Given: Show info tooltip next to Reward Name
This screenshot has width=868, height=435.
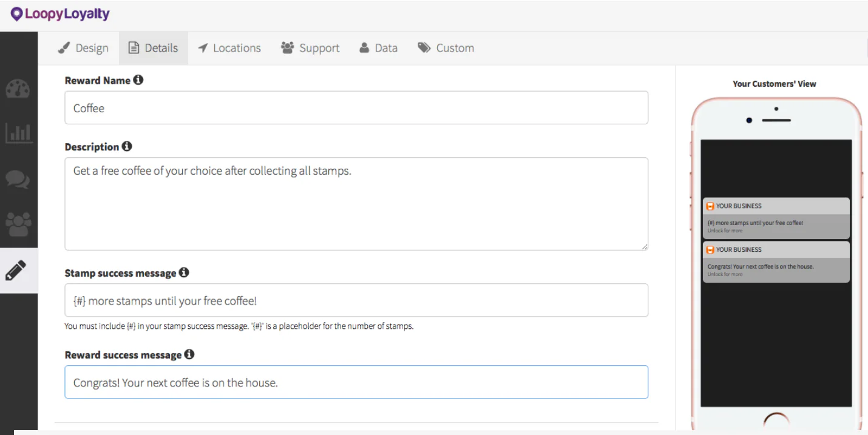Looking at the screenshot, I should (138, 80).
